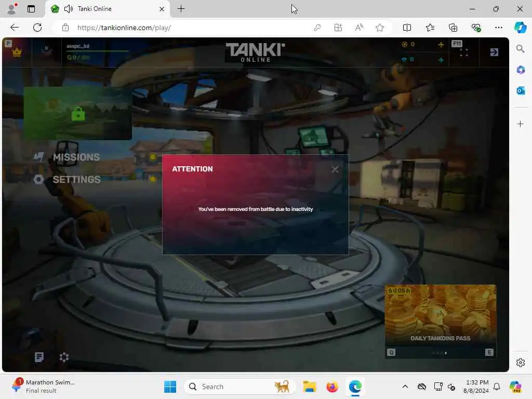Add crystals with the blue plus
The image size is (532, 399).
pos(441,60)
